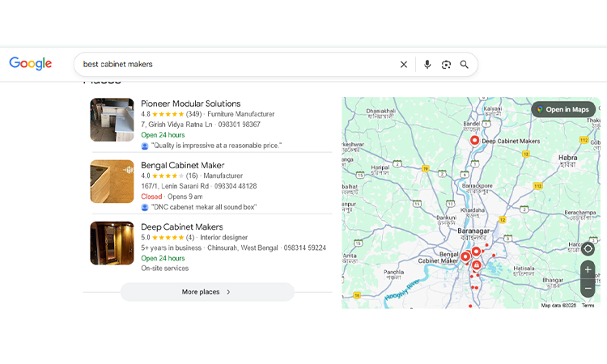Click the magnifying glass search icon

[x=465, y=65]
